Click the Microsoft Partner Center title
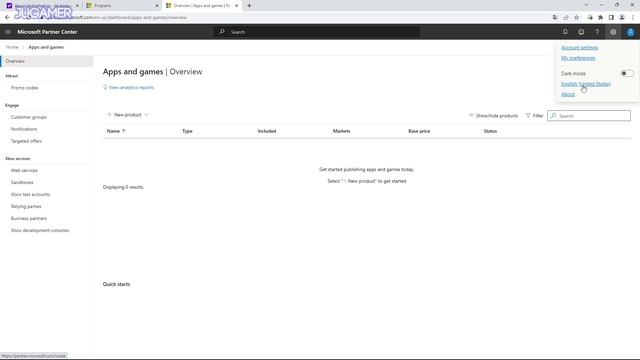 tap(47, 32)
